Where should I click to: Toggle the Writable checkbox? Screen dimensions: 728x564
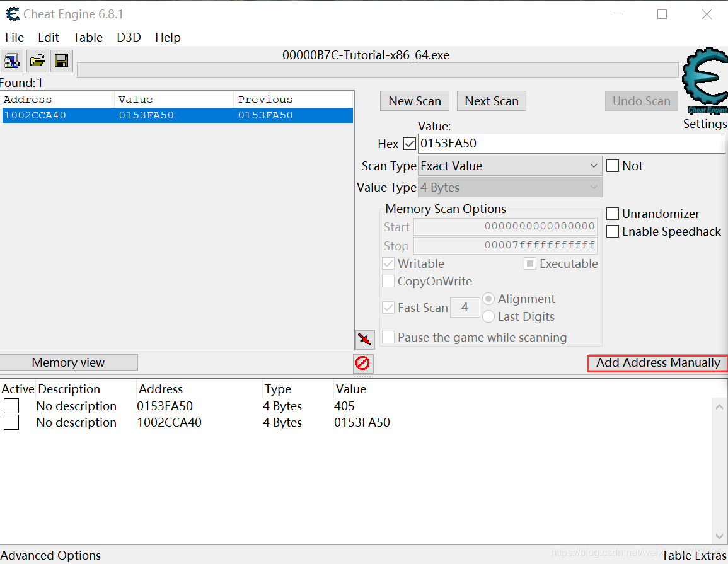[388, 263]
